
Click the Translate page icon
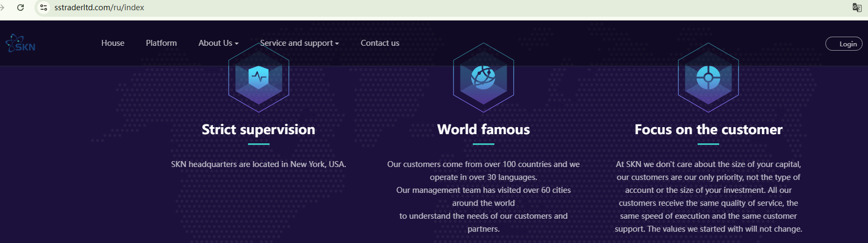click(857, 8)
